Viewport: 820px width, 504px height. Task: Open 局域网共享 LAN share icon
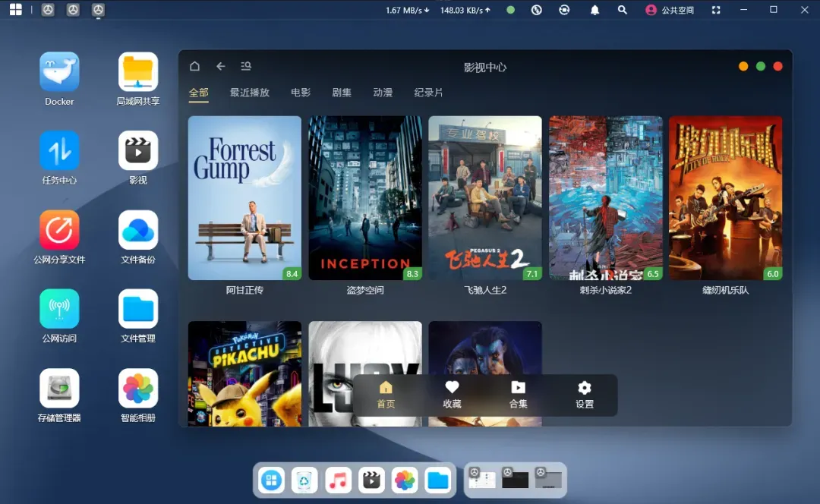click(x=138, y=72)
